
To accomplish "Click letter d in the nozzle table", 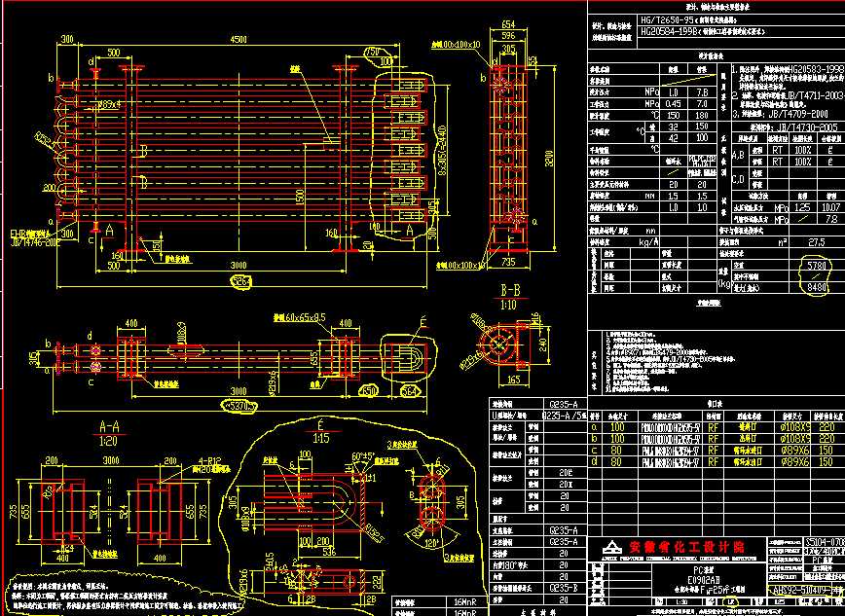I will coord(595,462).
